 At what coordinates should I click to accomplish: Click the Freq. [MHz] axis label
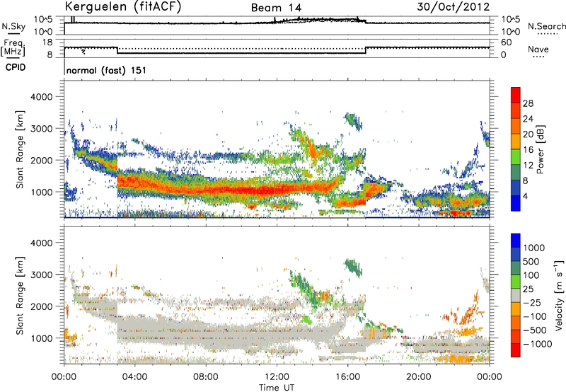13,47
